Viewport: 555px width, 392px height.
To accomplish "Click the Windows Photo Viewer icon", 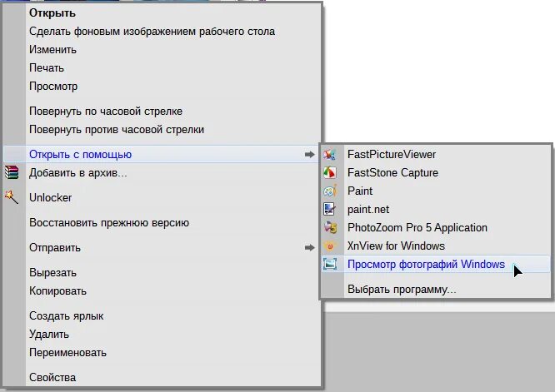I will tap(330, 265).
